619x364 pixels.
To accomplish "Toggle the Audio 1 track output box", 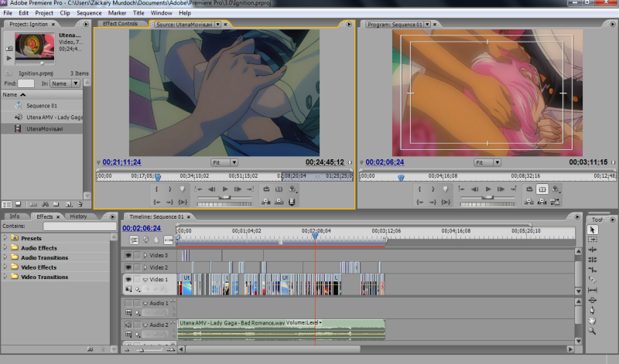I will click(x=128, y=303).
